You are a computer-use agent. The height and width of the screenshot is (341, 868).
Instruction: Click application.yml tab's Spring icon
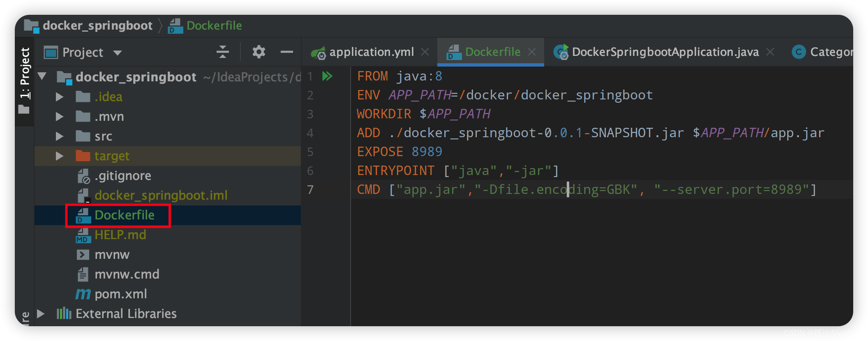coord(319,53)
